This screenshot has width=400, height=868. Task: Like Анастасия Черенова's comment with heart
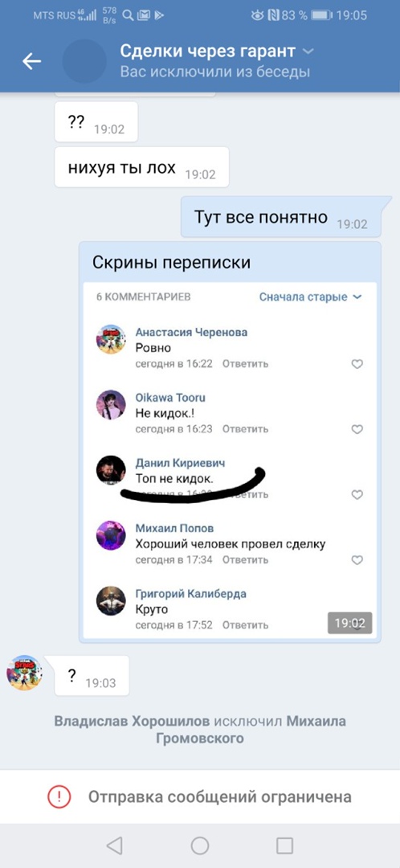[x=357, y=364]
